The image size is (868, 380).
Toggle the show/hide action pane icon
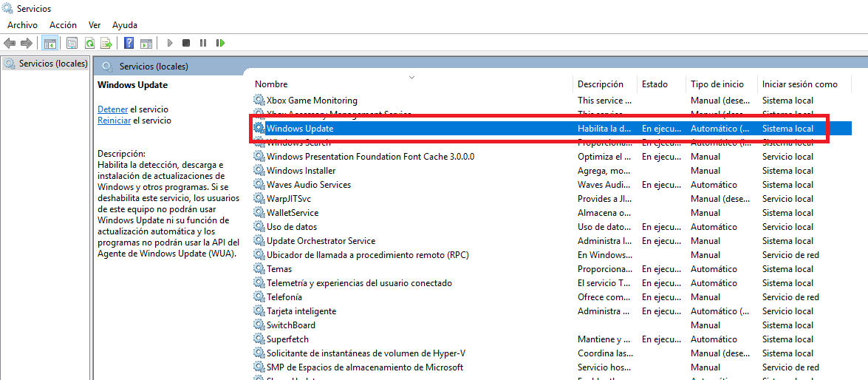[x=146, y=43]
